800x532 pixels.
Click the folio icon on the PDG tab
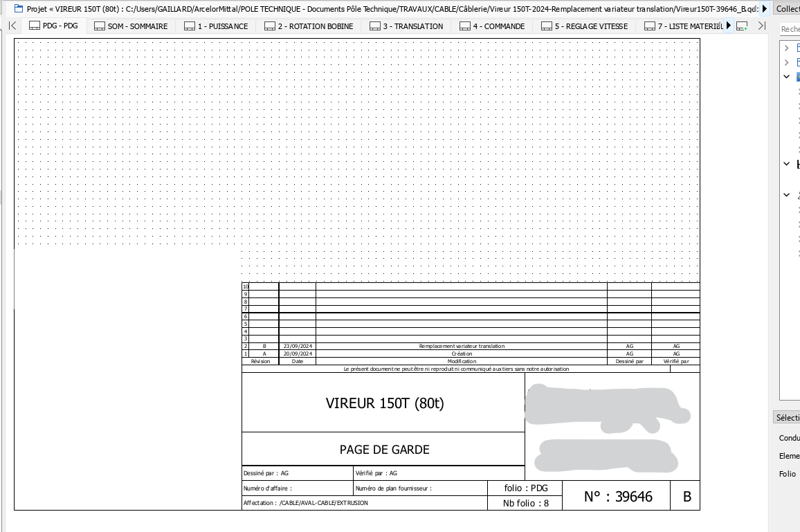33,25
